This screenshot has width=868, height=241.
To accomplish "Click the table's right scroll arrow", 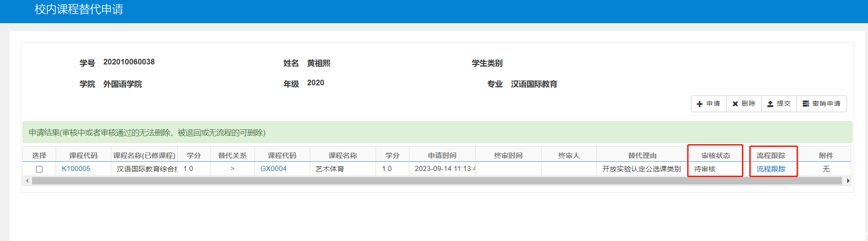I will pyautogui.click(x=848, y=181).
